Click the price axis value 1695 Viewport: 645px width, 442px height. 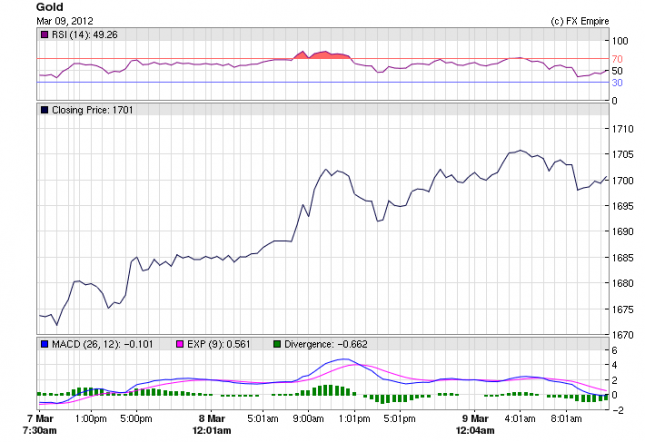click(623, 206)
